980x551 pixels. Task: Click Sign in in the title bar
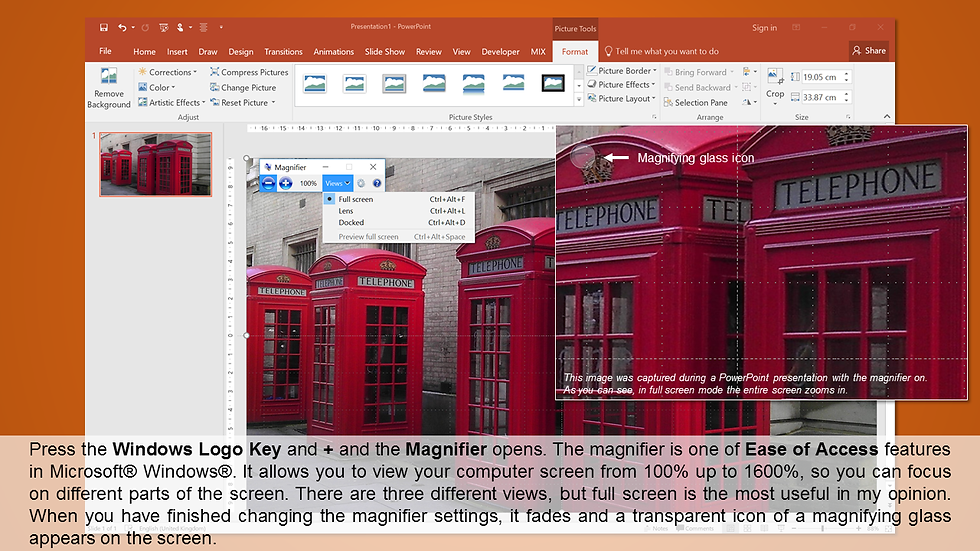(764, 27)
